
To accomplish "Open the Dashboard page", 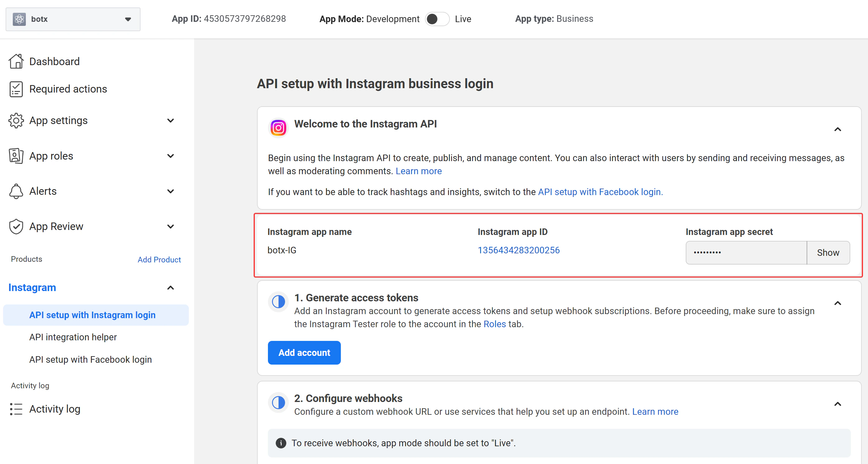I will [x=55, y=61].
